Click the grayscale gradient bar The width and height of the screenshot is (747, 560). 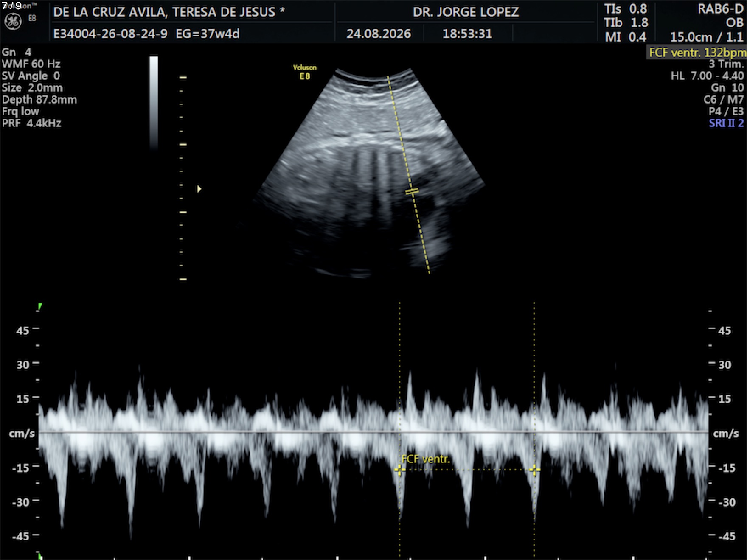(x=154, y=102)
